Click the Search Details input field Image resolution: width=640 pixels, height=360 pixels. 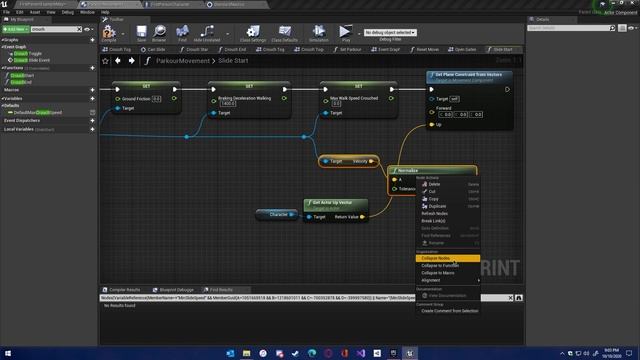(568, 28)
